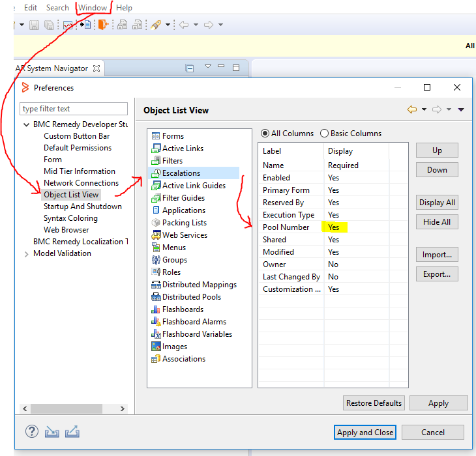Open the dropdown next to the orange back arrow
476x456 pixels.
pos(424,109)
